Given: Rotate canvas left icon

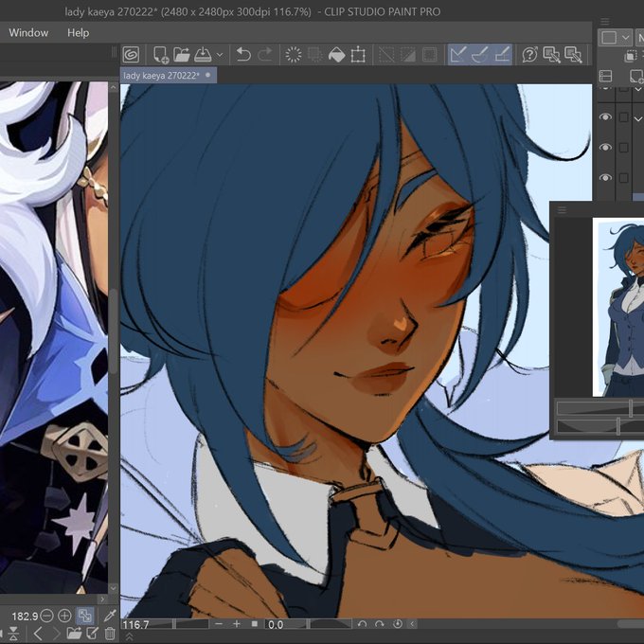Looking at the screenshot, I should pos(362,624).
